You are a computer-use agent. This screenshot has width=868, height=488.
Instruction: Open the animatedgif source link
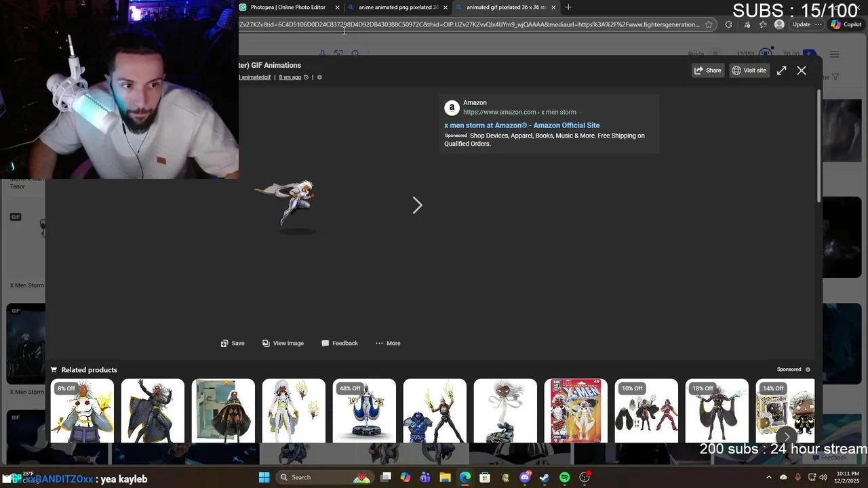[255, 77]
